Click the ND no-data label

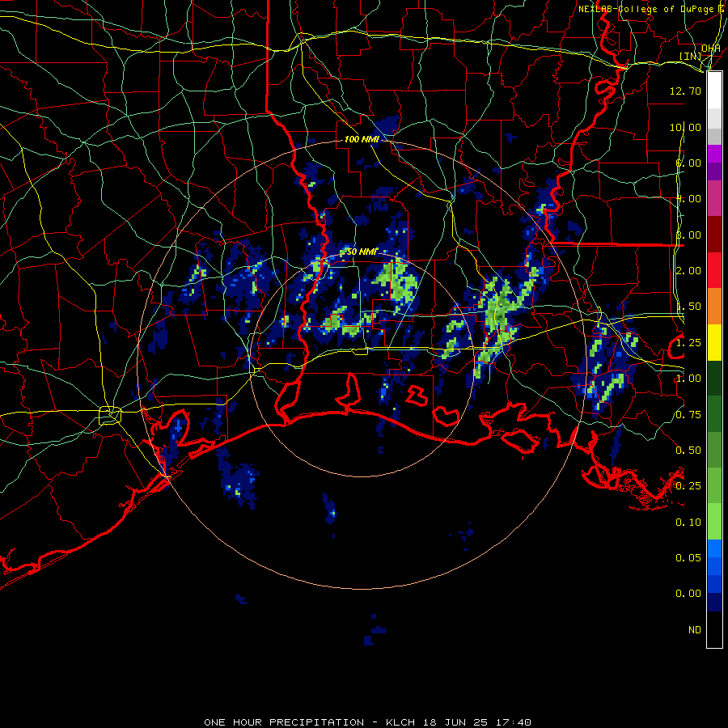click(x=695, y=629)
